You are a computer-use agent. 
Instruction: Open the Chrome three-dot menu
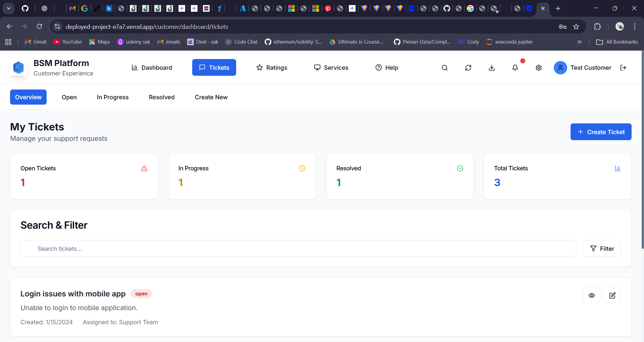(x=635, y=26)
